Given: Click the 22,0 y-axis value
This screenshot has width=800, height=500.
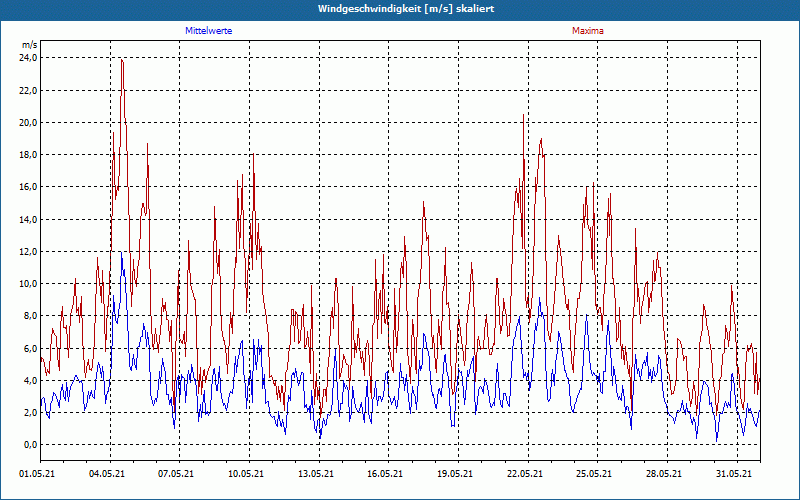Looking at the screenshot, I should point(29,90).
